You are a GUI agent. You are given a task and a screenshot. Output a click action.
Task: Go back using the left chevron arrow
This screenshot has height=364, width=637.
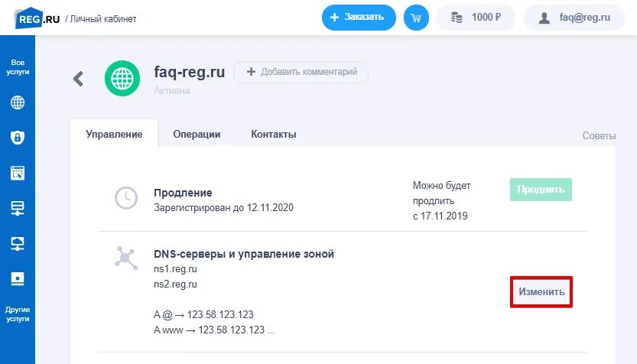(78, 78)
